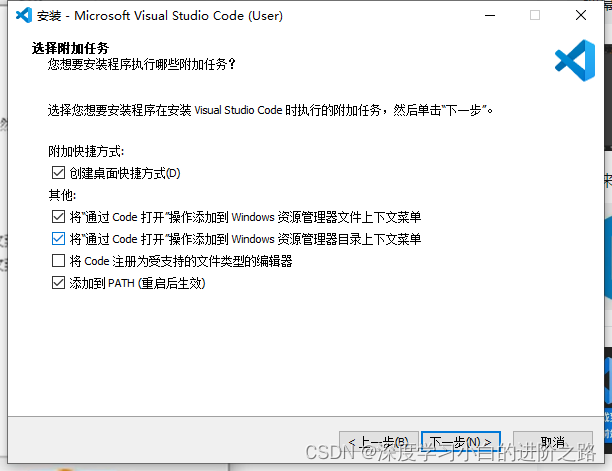612x471 pixels.
Task: Toggle the "通过 Code 打开" file context menu checkbox
Action: tap(59, 217)
